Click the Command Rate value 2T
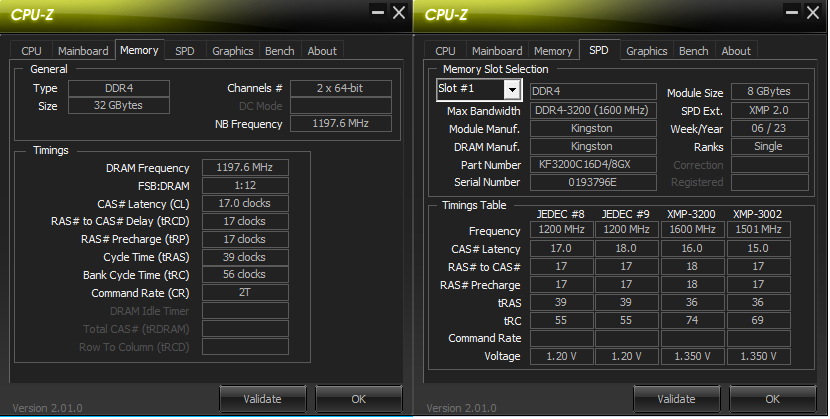Viewport: 830px width, 419px height. (245, 293)
